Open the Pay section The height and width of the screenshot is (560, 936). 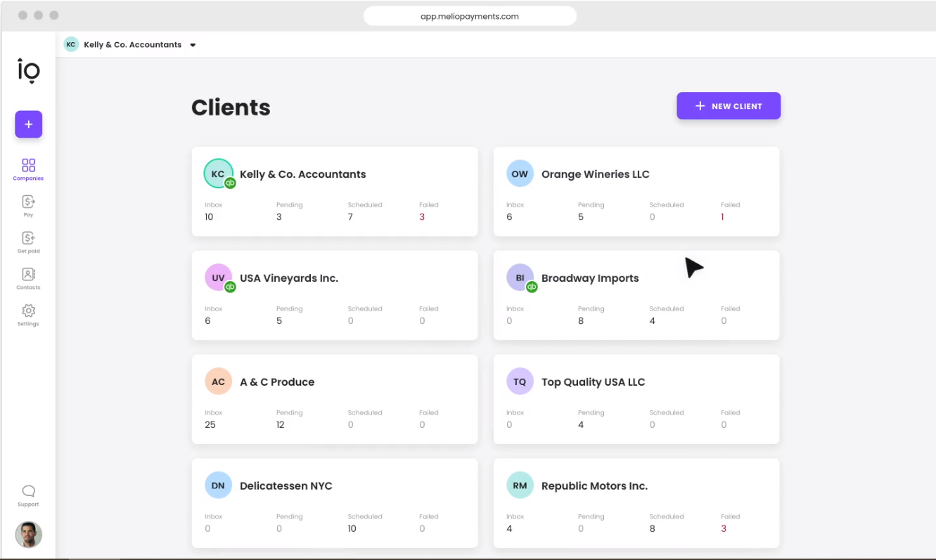pyautogui.click(x=28, y=206)
